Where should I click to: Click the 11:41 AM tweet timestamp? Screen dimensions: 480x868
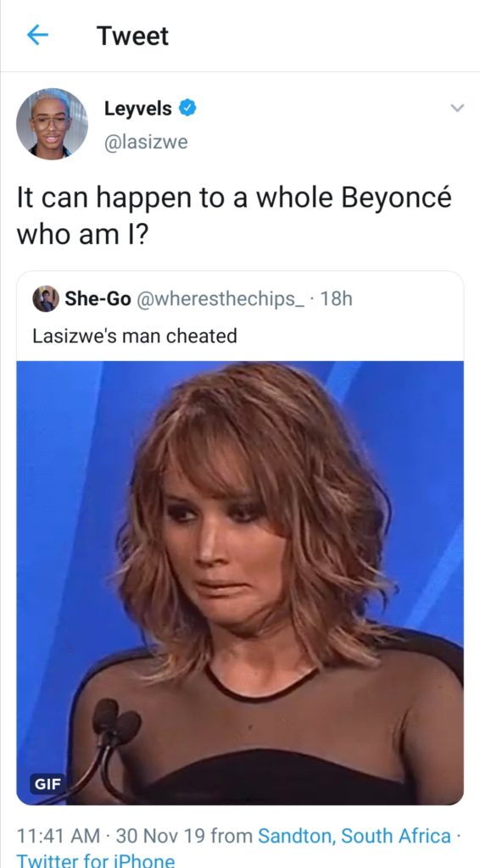(59, 836)
